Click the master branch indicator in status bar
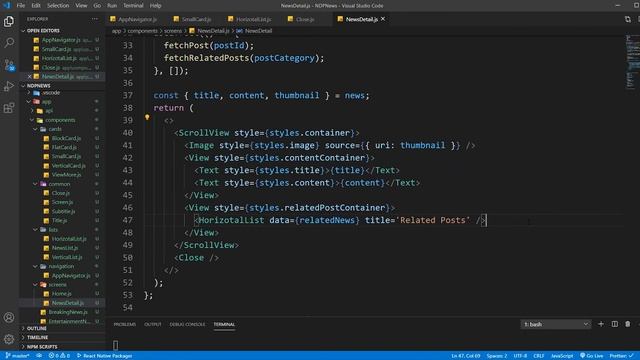The width and height of the screenshot is (640, 360). tap(18, 356)
